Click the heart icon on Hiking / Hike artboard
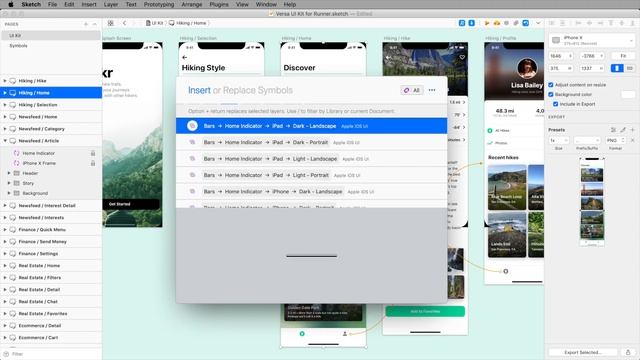640x360 pixels. tap(462, 58)
